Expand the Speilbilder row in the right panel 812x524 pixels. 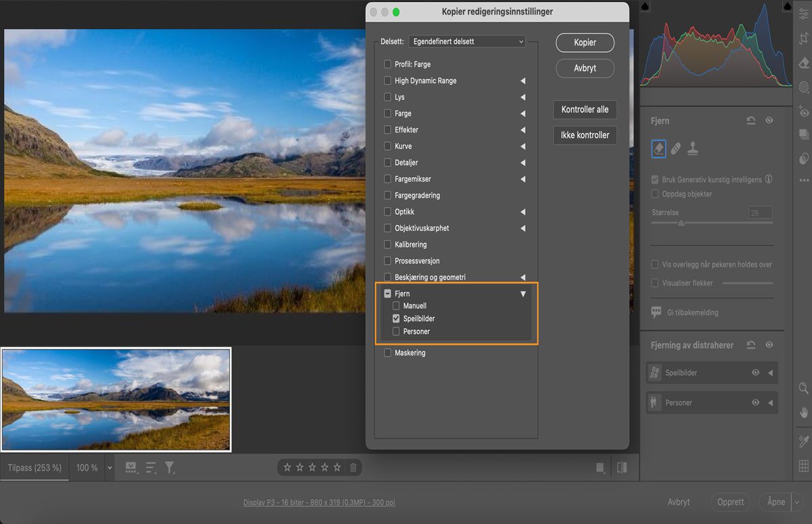tap(771, 373)
